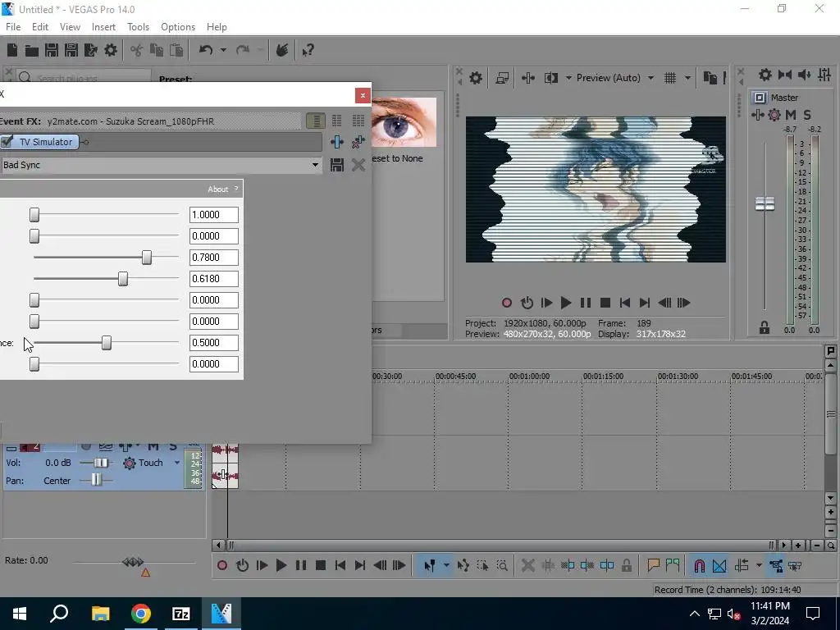Image resolution: width=840 pixels, height=630 pixels.
Task: Toggle preview on external monitor
Action: (502, 78)
